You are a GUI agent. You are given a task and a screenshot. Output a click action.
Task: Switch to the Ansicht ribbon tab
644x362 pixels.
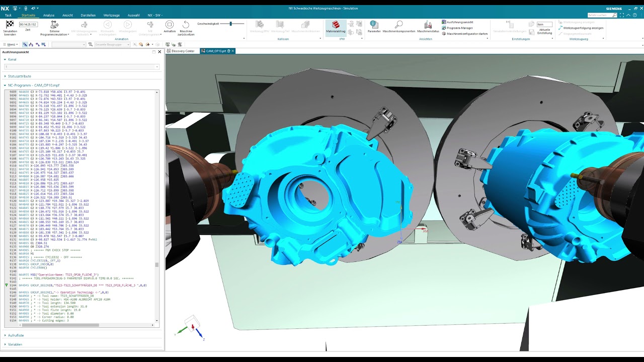67,15
